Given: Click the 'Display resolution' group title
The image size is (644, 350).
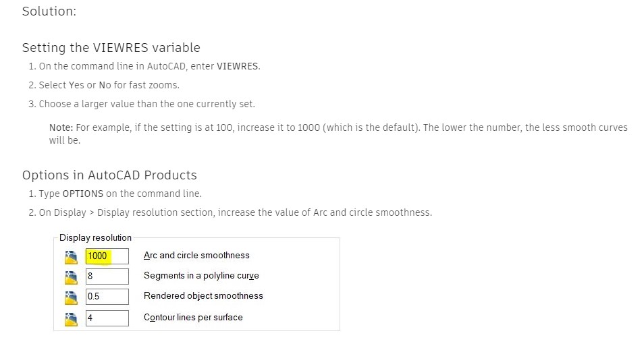Looking at the screenshot, I should 95,238.
